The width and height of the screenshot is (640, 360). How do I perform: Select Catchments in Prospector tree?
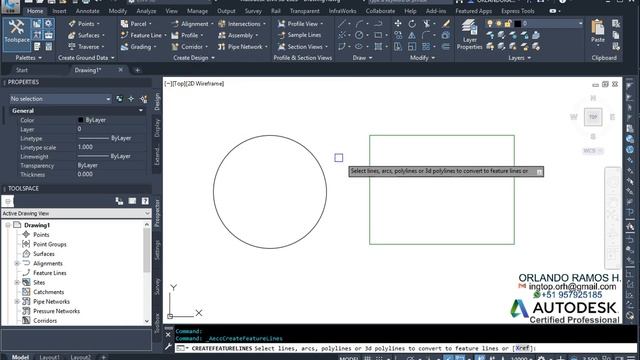pyautogui.click(x=49, y=292)
